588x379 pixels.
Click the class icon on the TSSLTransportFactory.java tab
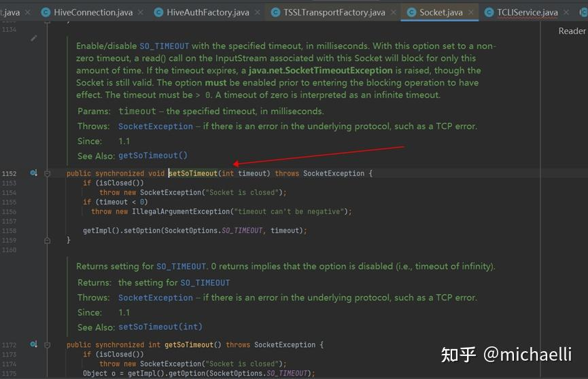(275, 12)
